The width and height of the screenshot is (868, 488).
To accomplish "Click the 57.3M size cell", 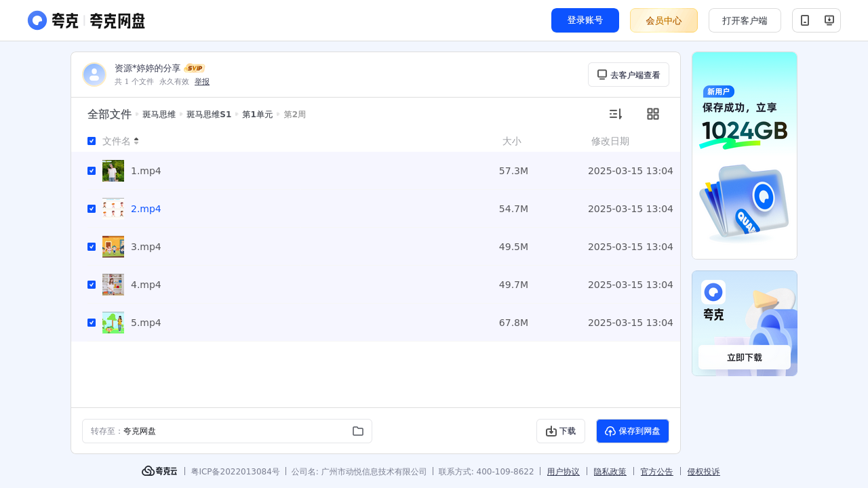I will click(x=513, y=171).
